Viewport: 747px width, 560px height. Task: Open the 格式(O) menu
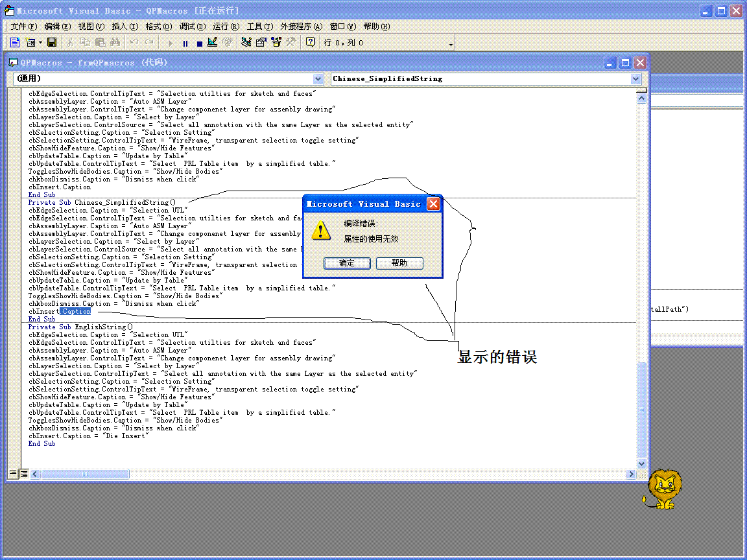tap(159, 27)
